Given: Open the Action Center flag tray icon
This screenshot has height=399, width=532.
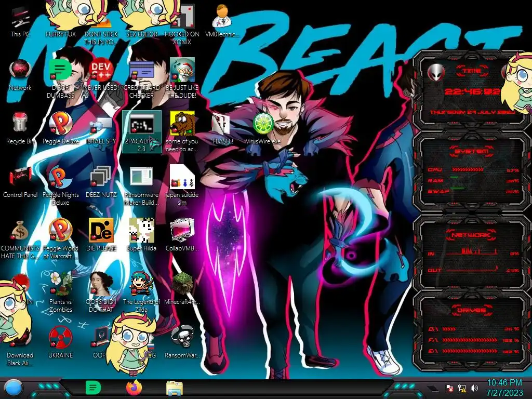Looking at the screenshot, I should [449, 388].
